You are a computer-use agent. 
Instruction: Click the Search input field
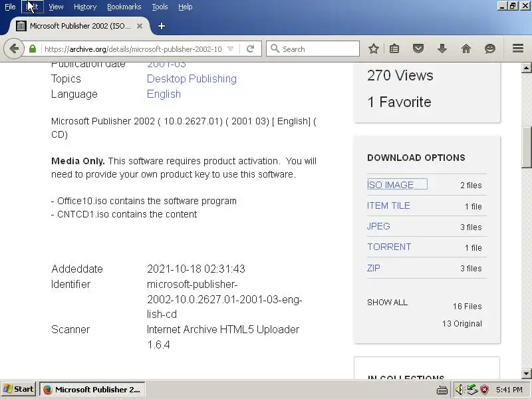click(313, 49)
